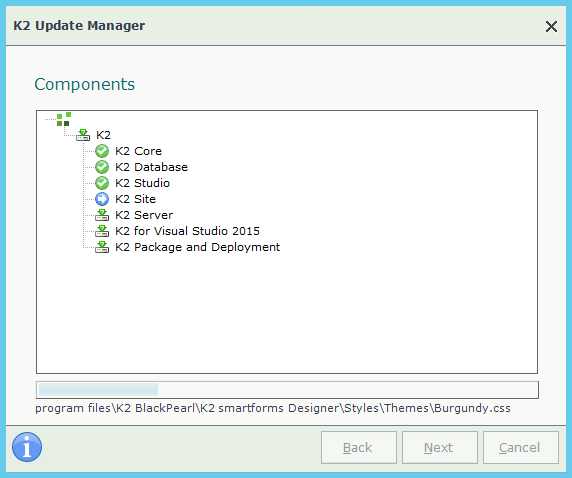The height and width of the screenshot is (478, 572).
Task: Select K2 Core in the component tree
Action: tap(138, 151)
